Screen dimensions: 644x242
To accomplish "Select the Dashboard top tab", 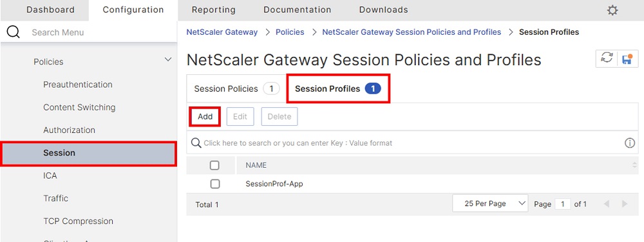I will [50, 10].
